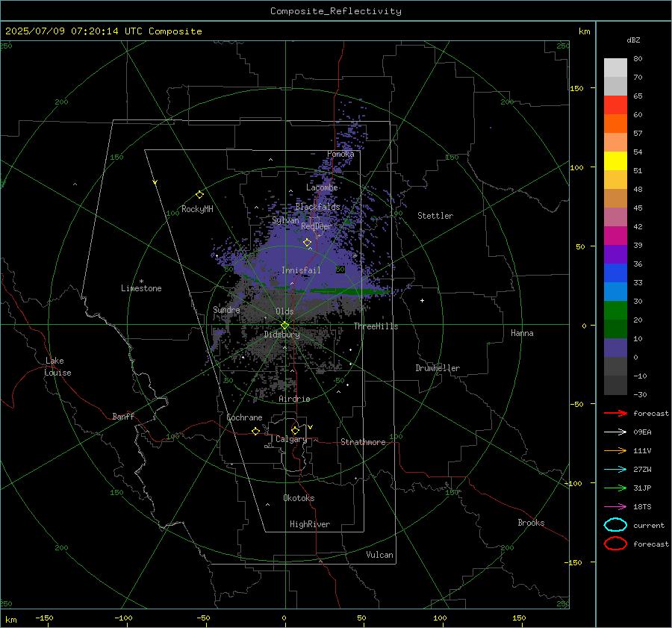Click the yellow diamond marker below RedDeer
This screenshot has width=672, height=628.
(308, 243)
